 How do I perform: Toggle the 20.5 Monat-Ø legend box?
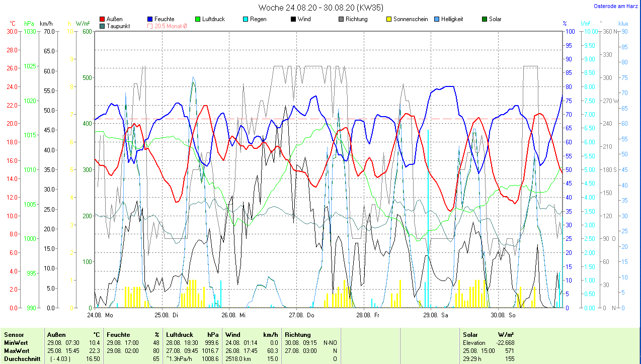[x=150, y=26]
